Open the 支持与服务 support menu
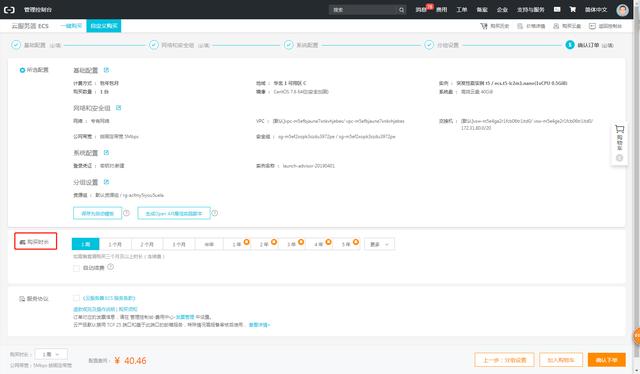Image resolution: width=640 pixels, height=374 pixels. point(531,10)
